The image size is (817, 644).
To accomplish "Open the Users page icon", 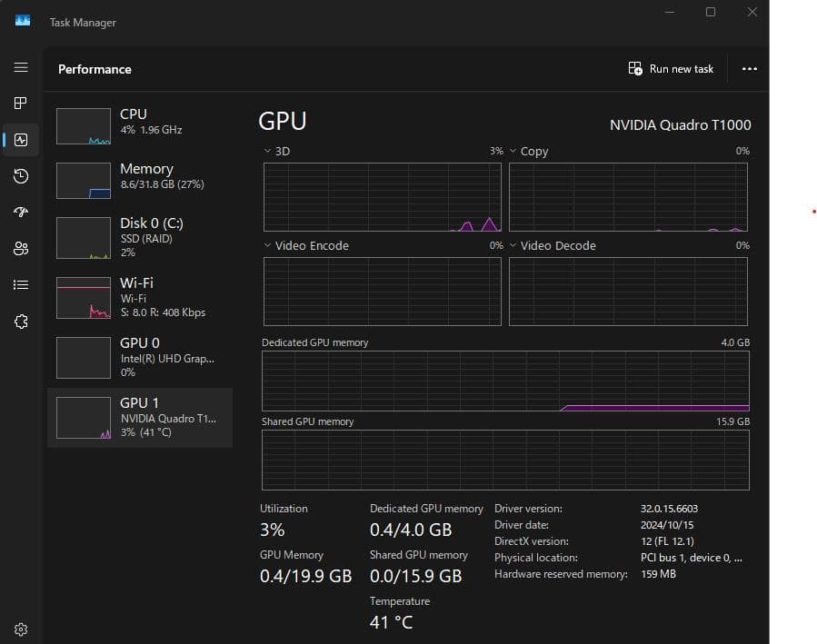I will click(21, 248).
